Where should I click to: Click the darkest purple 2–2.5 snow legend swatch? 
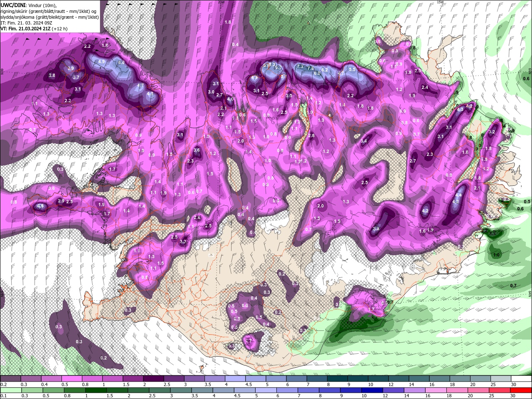[x=153, y=379]
